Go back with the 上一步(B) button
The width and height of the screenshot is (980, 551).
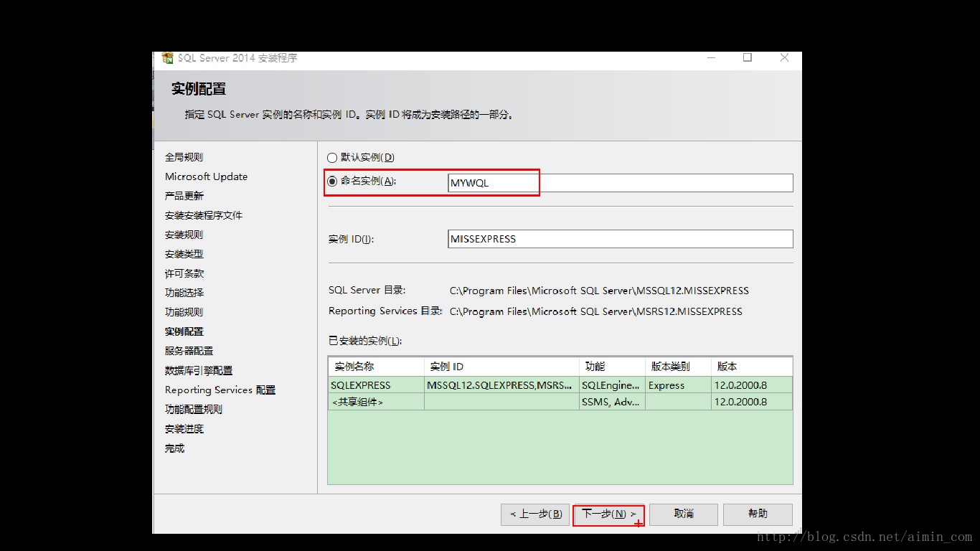(535, 514)
